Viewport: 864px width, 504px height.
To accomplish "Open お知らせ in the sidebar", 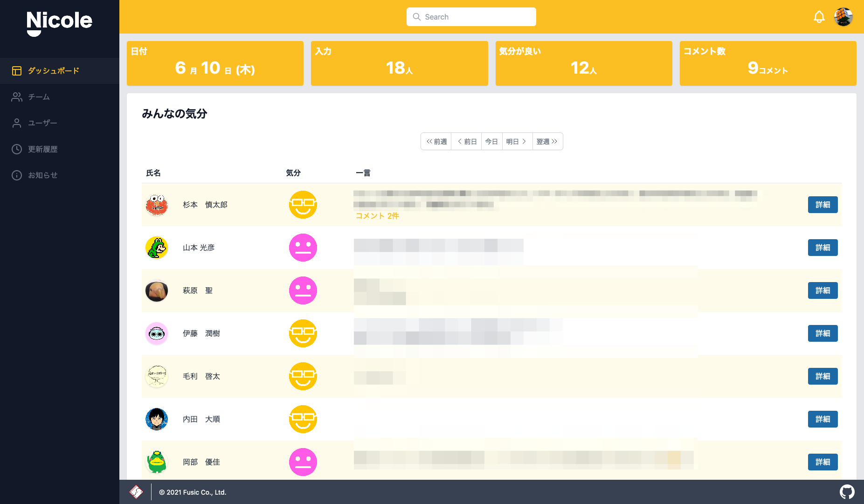I will 42,175.
